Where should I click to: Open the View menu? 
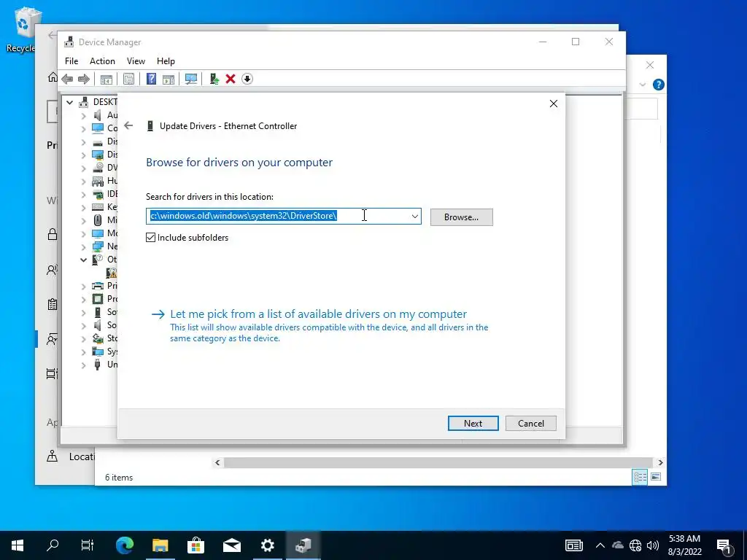click(136, 61)
